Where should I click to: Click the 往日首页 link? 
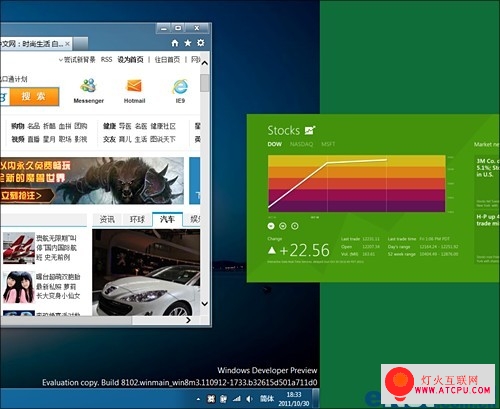coord(167,60)
